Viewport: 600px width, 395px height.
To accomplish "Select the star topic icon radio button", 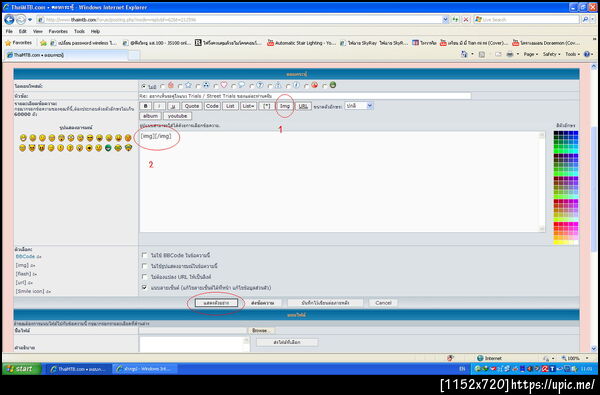I will [180, 87].
